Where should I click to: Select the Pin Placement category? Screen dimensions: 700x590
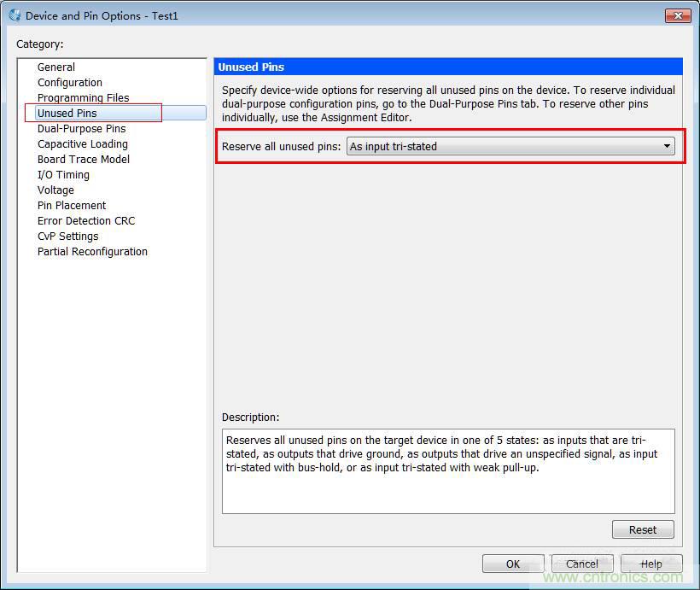(x=72, y=206)
